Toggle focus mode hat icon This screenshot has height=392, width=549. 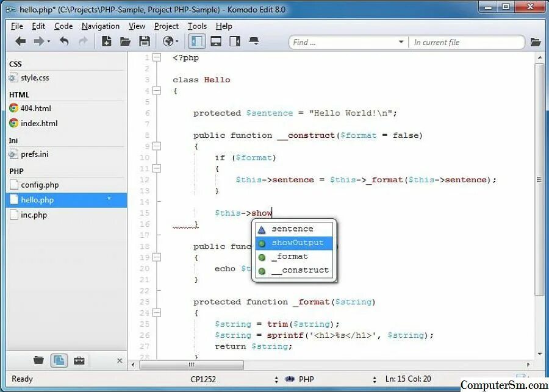coord(254,41)
